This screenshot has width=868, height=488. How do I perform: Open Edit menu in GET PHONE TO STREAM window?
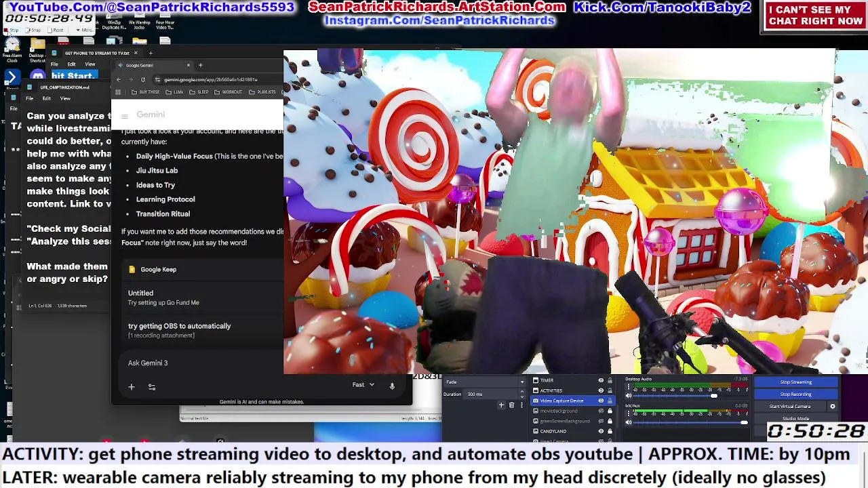71,64
